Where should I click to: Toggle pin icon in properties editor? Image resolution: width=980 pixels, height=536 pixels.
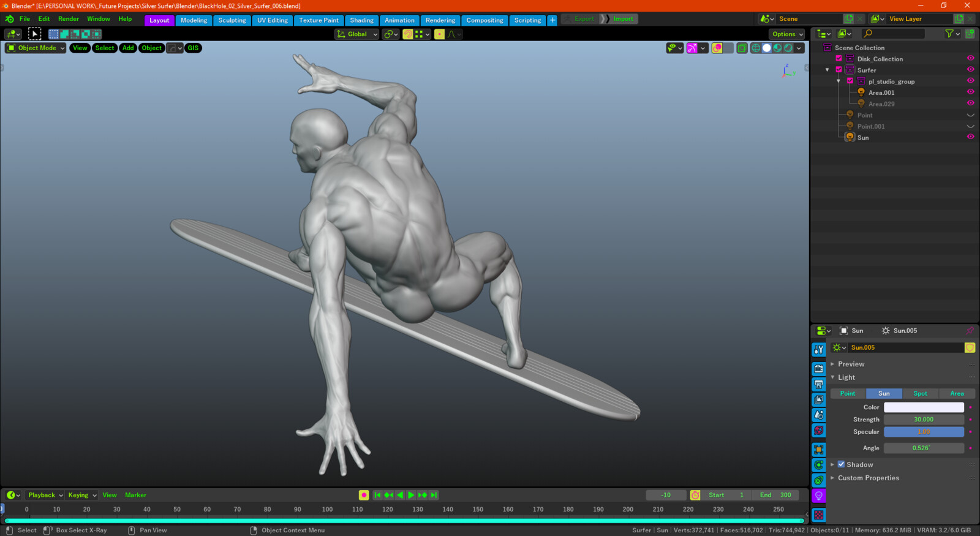point(970,331)
